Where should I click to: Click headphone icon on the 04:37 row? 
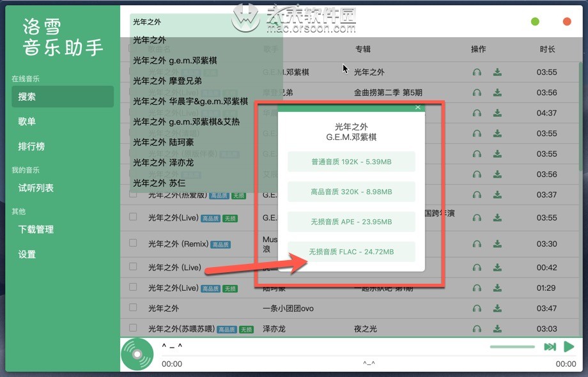(477, 113)
